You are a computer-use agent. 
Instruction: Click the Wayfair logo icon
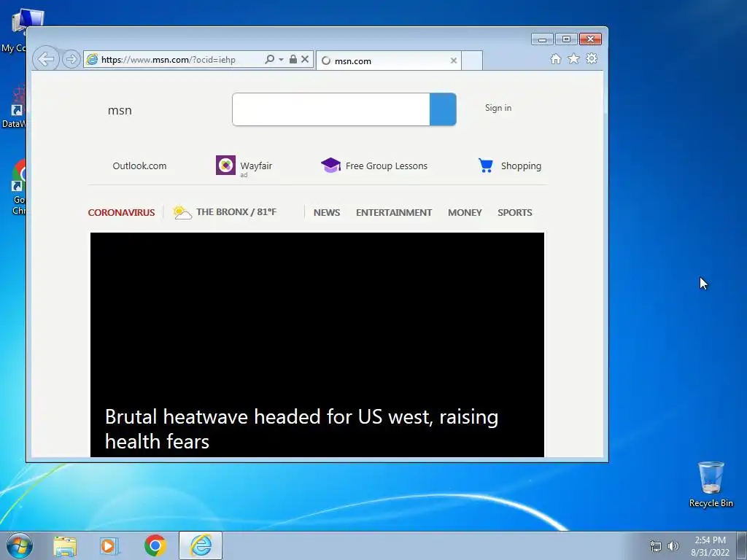(226, 166)
